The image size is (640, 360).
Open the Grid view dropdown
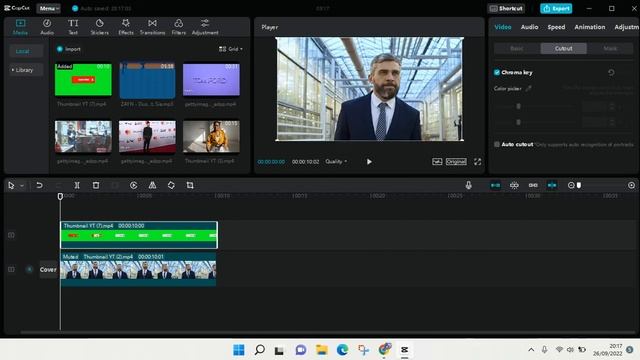[231, 49]
